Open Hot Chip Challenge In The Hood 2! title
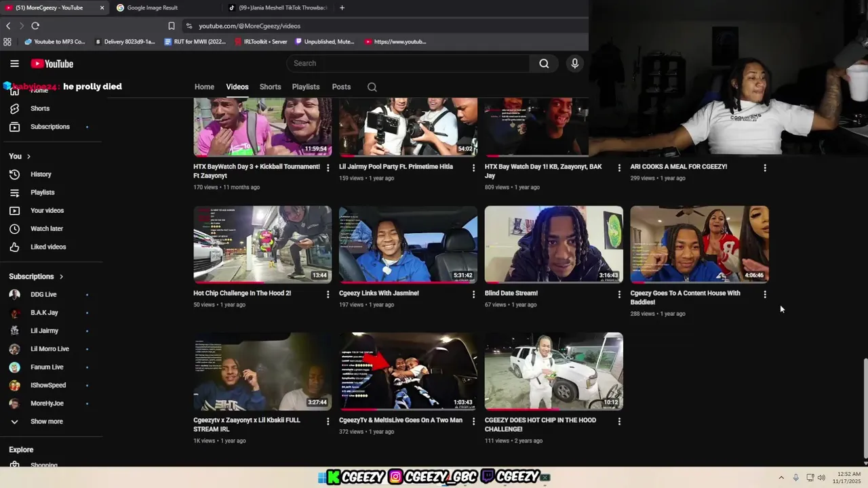The width and height of the screenshot is (868, 488). [x=242, y=293]
